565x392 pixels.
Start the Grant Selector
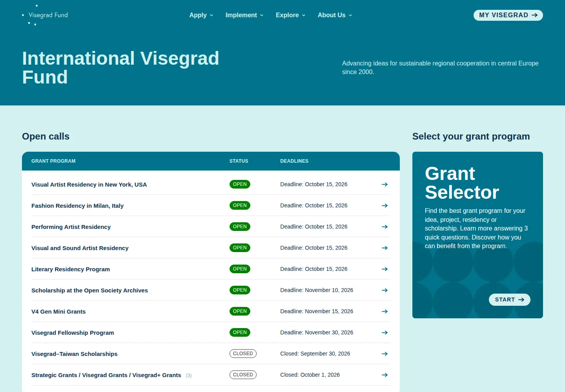coord(509,299)
